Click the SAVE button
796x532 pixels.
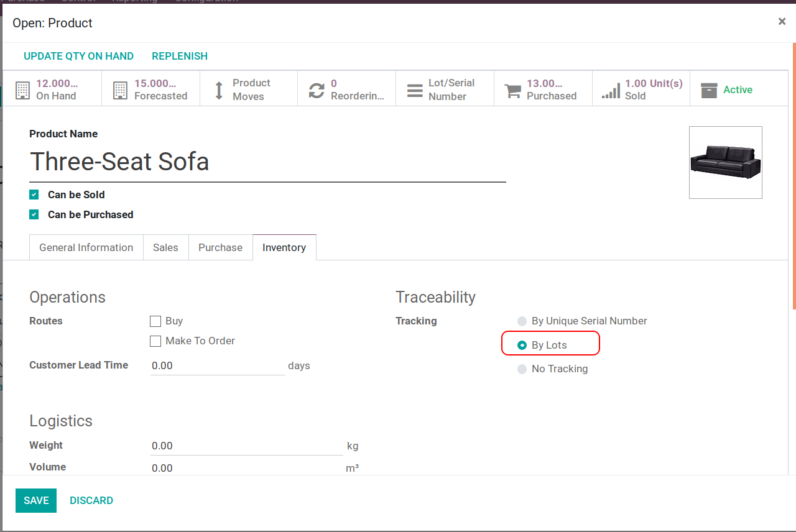(x=36, y=500)
